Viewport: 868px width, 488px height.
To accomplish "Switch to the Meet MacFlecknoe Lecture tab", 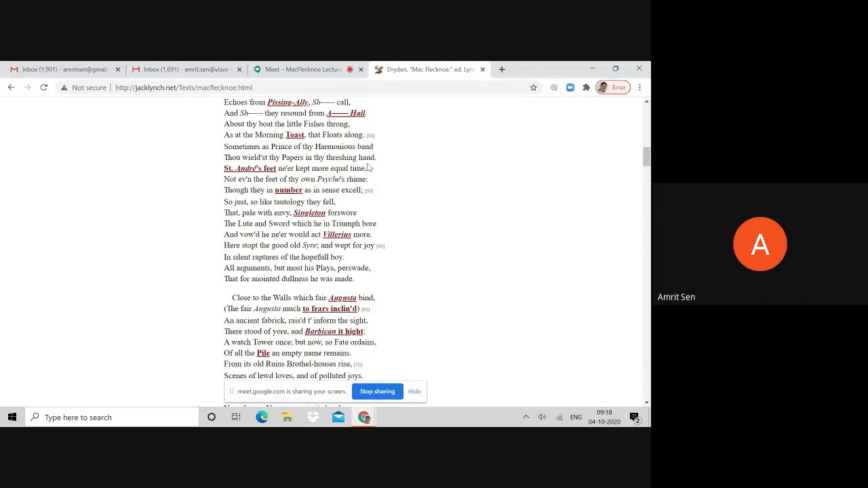I will (x=302, y=69).
